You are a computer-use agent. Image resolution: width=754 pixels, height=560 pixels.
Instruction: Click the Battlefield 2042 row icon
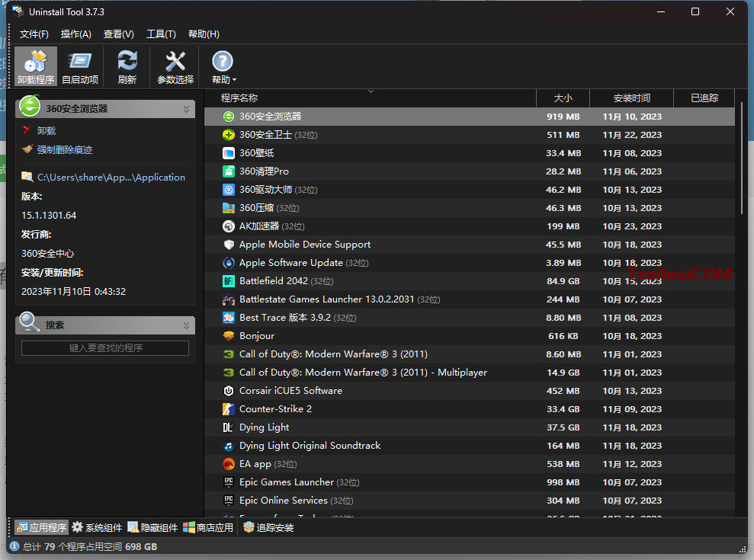229,280
